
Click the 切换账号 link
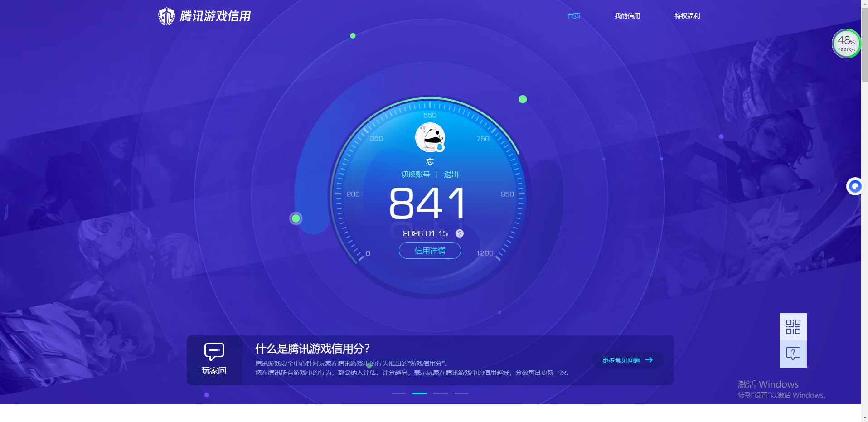click(x=416, y=174)
